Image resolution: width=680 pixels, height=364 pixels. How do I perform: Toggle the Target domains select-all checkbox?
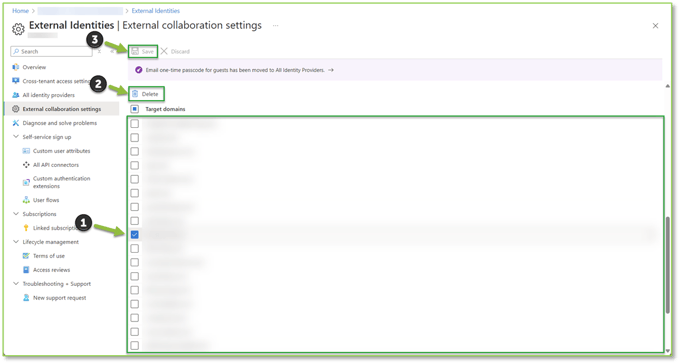[x=135, y=109]
